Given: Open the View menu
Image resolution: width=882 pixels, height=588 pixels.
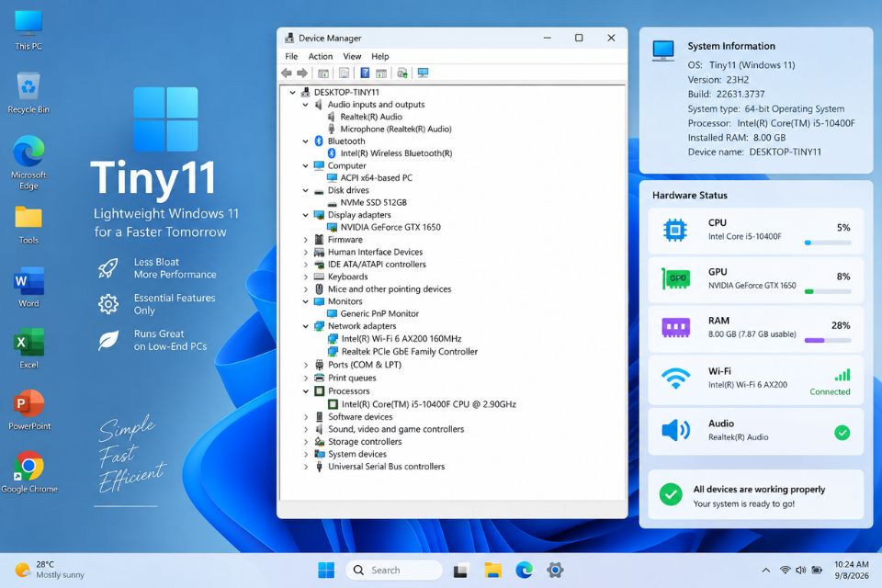Looking at the screenshot, I should coord(352,56).
